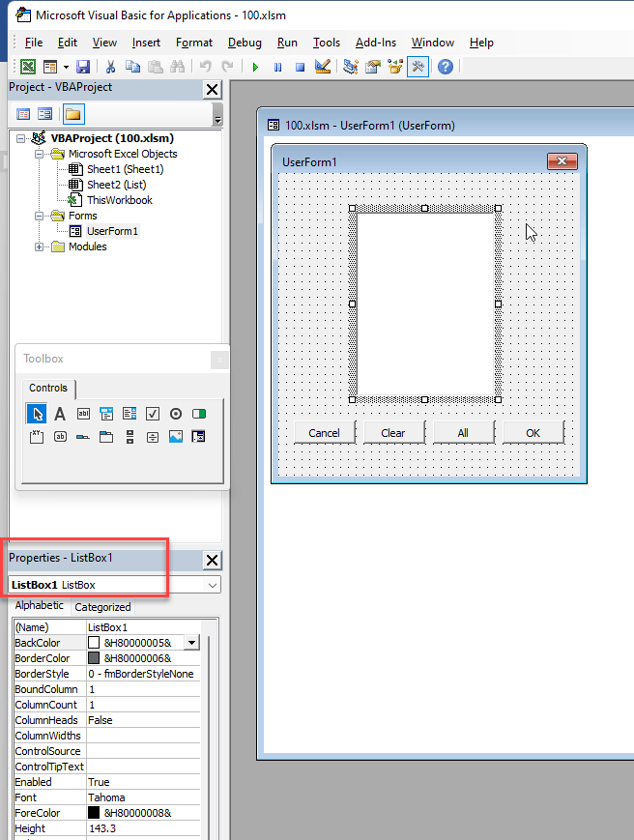Open the Format menu
Viewport: 634px width, 840px height.
point(194,43)
